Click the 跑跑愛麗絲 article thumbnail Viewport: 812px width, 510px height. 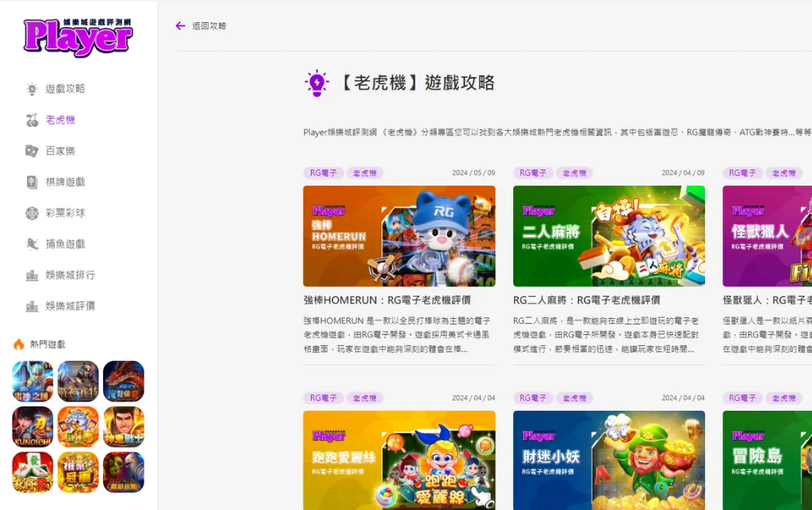(x=399, y=460)
